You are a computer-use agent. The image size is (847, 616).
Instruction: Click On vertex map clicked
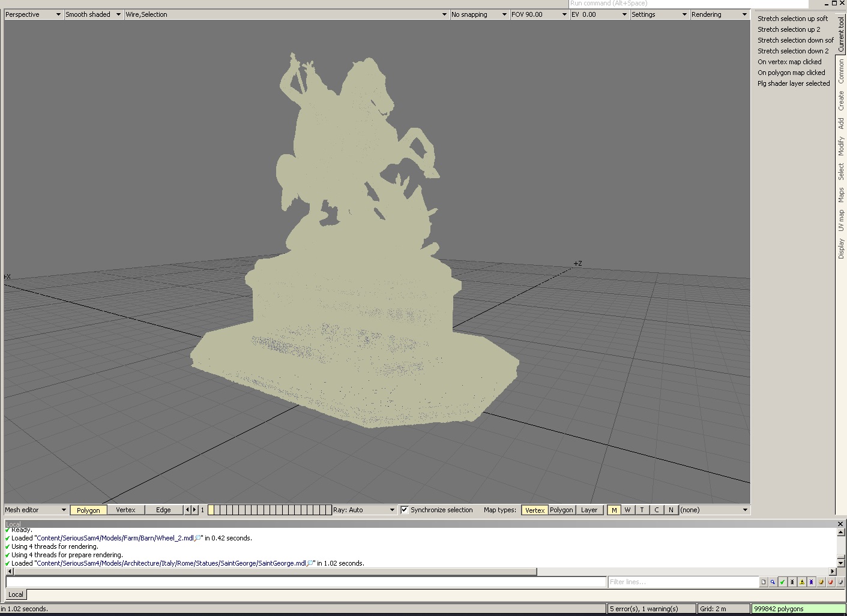[789, 62]
